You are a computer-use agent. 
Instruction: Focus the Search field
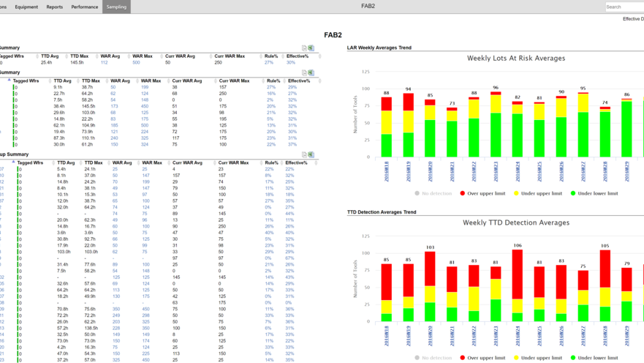(x=624, y=7)
